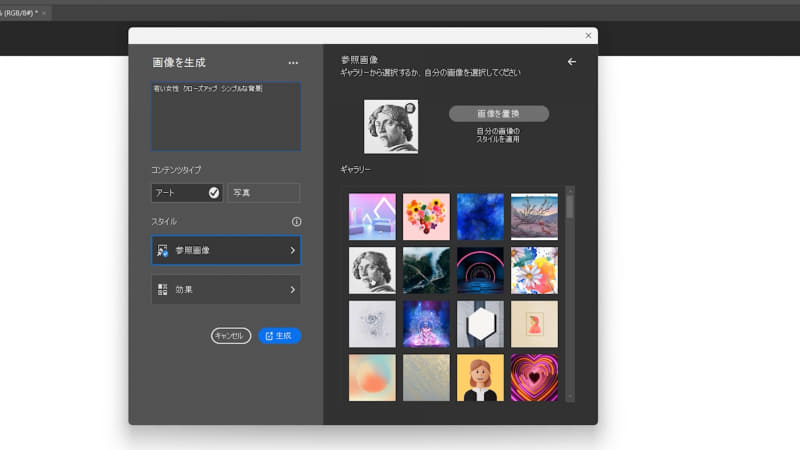Click the gallery scrollbar thumb
800x450 pixels.
pyautogui.click(x=570, y=208)
